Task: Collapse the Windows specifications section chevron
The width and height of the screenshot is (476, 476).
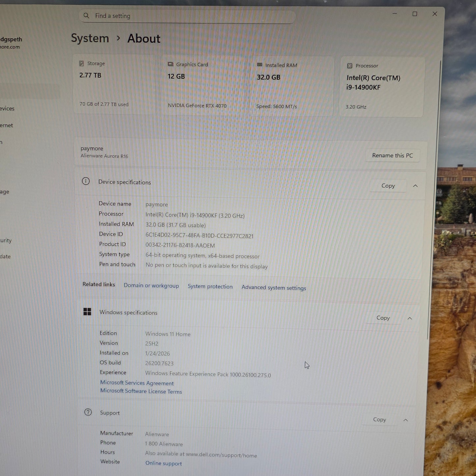Action: pos(410,318)
